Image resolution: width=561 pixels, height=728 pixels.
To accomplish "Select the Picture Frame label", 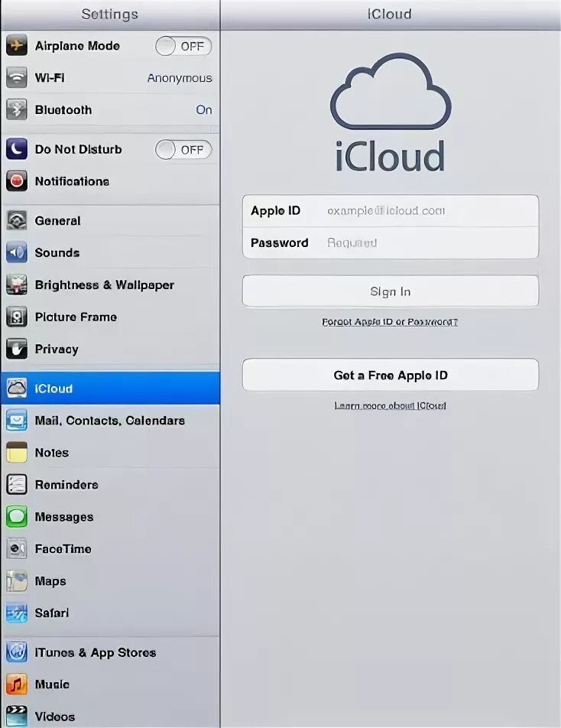I will click(x=76, y=317).
